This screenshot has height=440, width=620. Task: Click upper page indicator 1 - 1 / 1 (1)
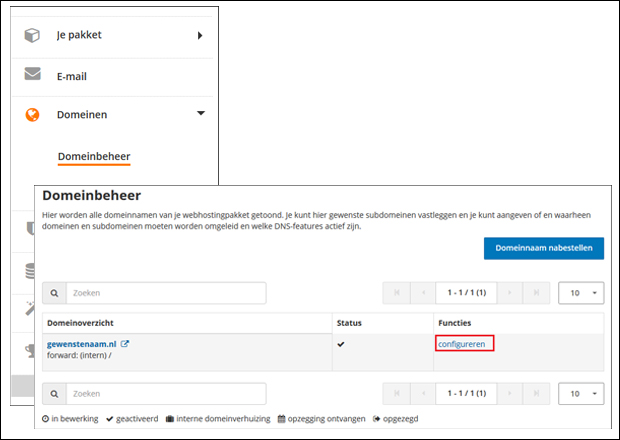tap(467, 293)
